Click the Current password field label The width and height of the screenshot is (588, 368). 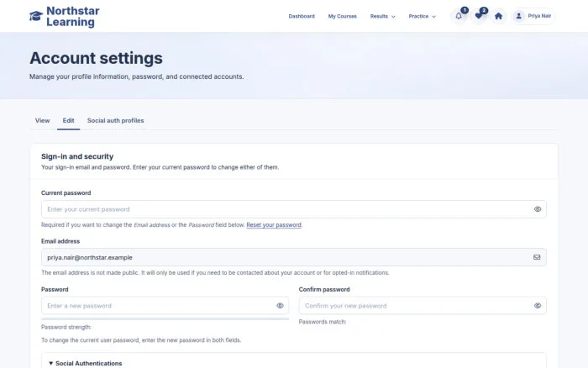coord(66,192)
